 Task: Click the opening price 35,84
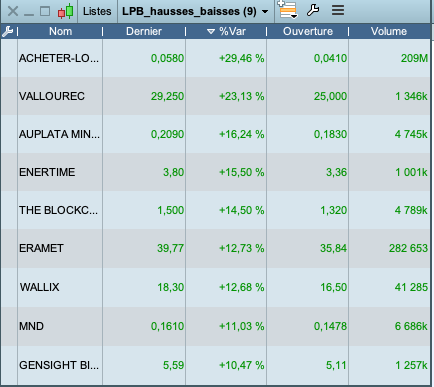[333, 248]
